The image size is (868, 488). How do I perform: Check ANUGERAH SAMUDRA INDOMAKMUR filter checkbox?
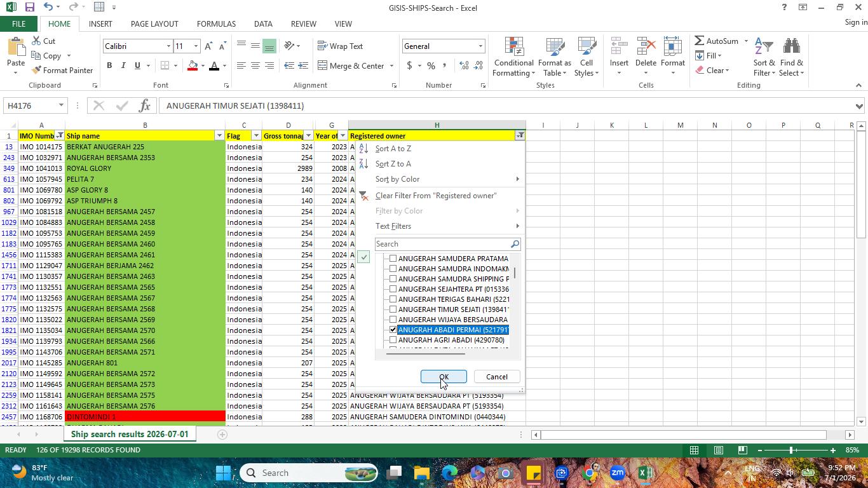point(393,269)
